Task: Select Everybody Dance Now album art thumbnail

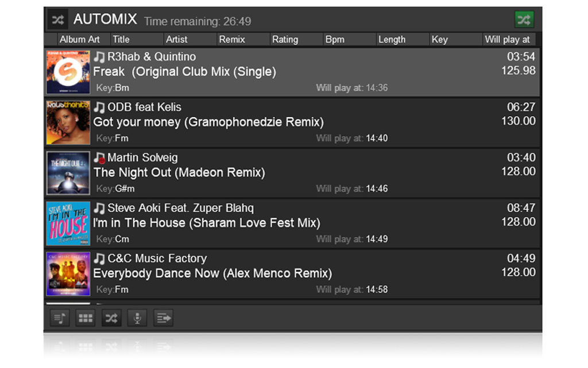Action: [x=68, y=274]
